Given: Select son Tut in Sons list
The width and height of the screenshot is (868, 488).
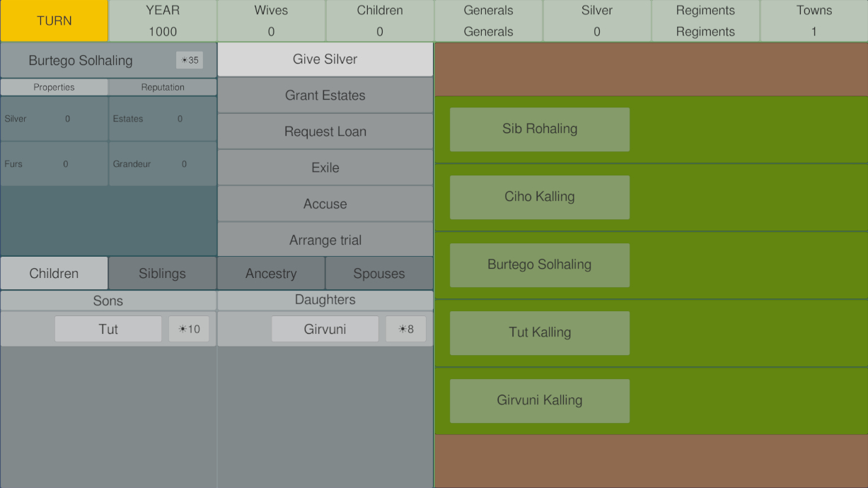Looking at the screenshot, I should [108, 329].
